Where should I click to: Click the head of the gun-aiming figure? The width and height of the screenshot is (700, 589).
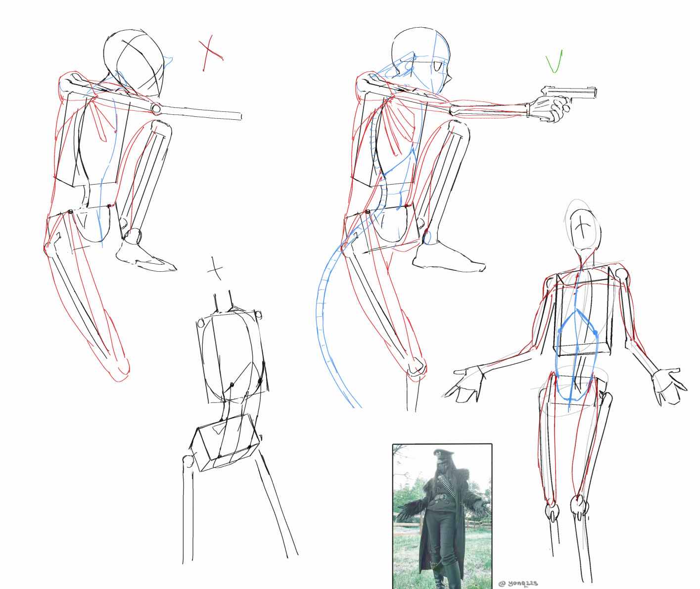[420, 55]
